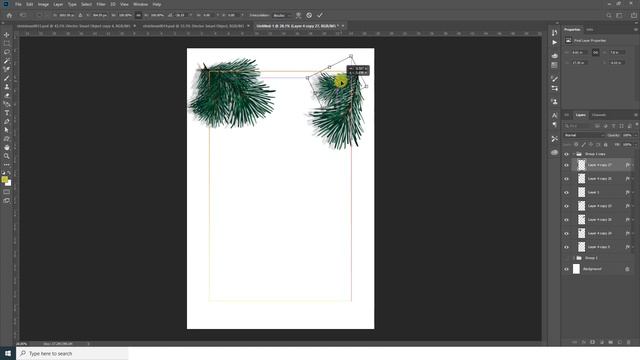Open the Character panel icon
Viewport: 640px width, 360px height.
pos(554,116)
